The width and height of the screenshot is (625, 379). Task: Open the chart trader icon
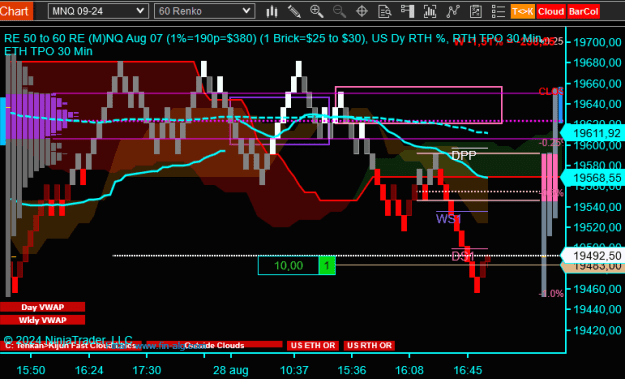[407, 11]
